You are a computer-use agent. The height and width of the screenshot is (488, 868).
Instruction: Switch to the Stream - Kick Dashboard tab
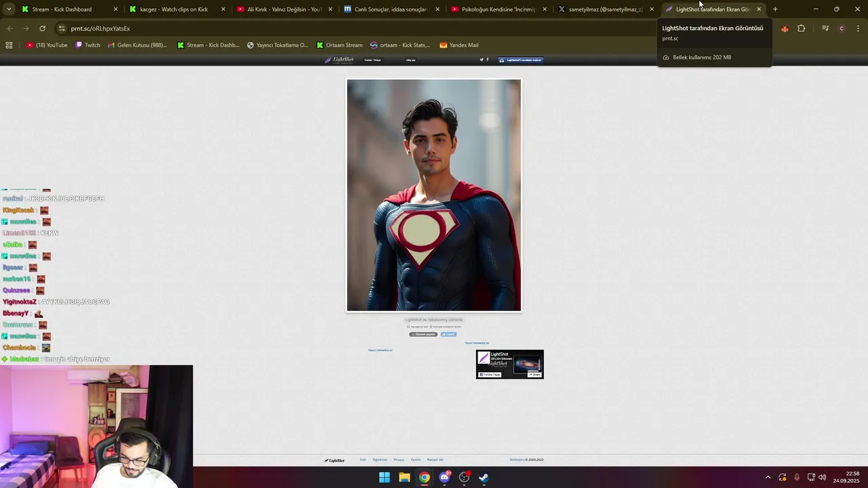tap(70, 9)
